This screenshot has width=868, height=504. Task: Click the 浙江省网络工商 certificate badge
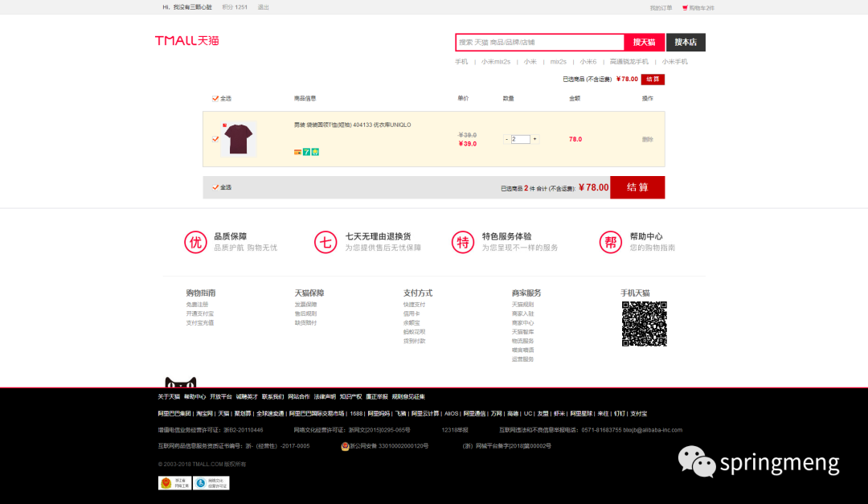coord(175,483)
